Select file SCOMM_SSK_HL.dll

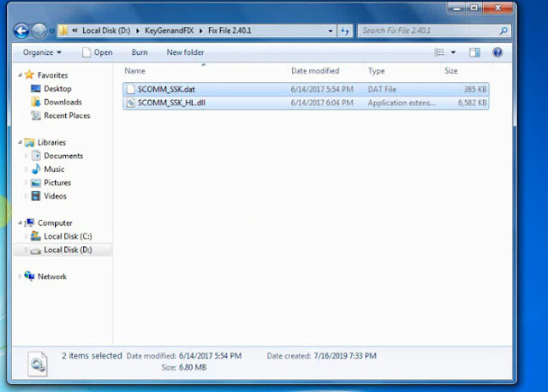[x=306, y=103]
